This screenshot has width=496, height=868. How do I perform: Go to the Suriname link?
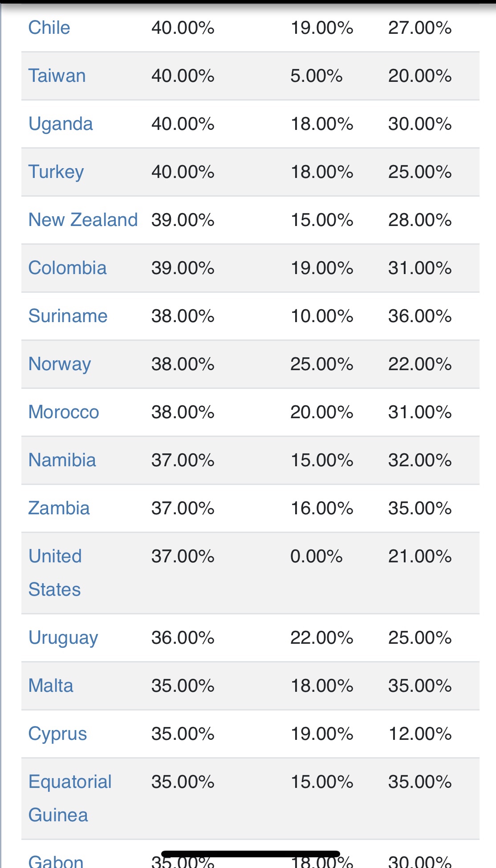pyautogui.click(x=68, y=316)
